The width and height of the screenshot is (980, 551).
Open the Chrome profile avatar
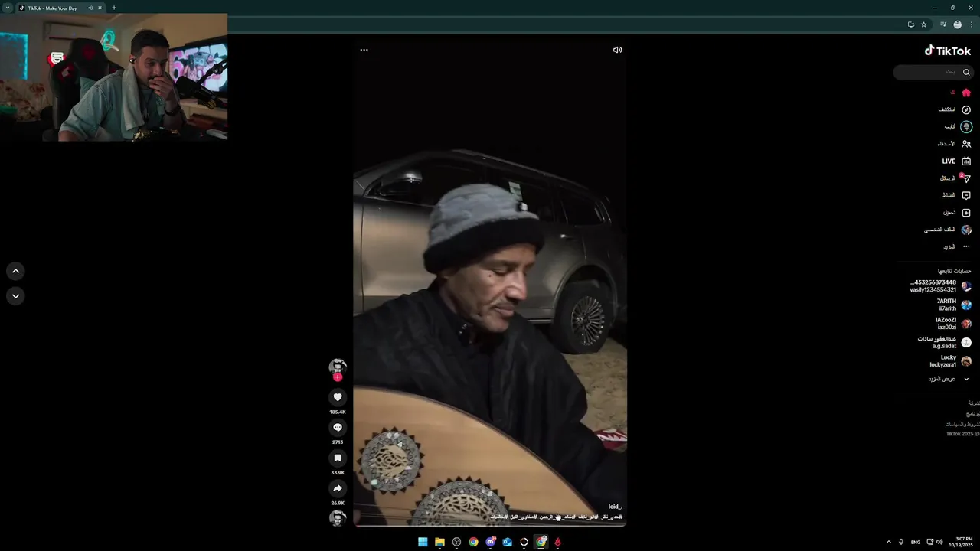point(957,24)
